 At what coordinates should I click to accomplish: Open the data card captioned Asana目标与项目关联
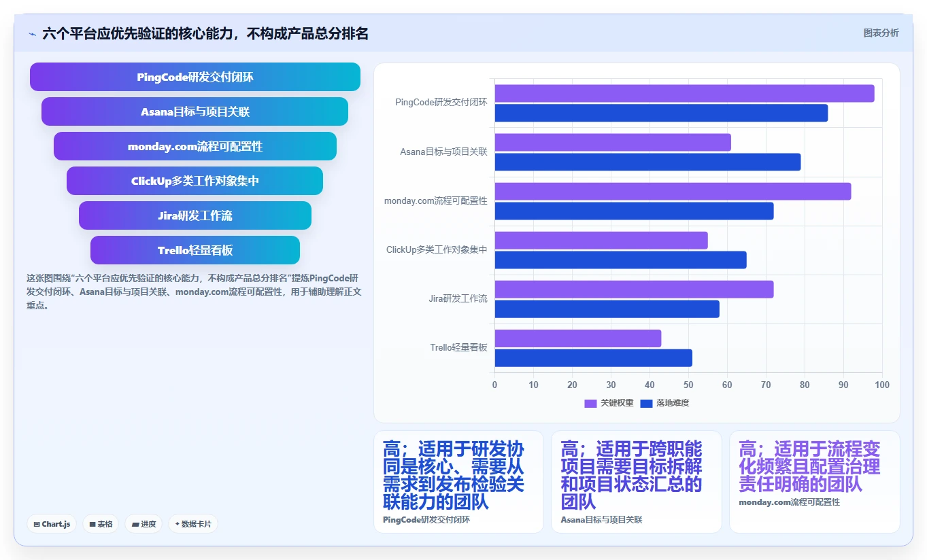(637, 482)
